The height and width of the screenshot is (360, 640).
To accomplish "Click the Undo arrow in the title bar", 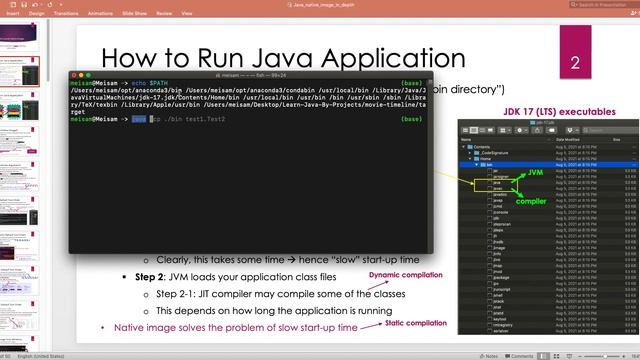I will coord(35,5).
